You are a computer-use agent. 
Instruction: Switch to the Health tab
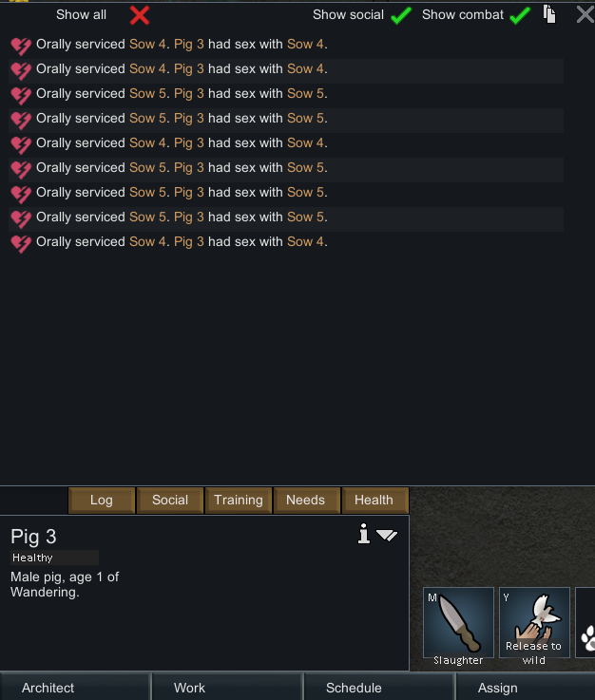pos(374,500)
